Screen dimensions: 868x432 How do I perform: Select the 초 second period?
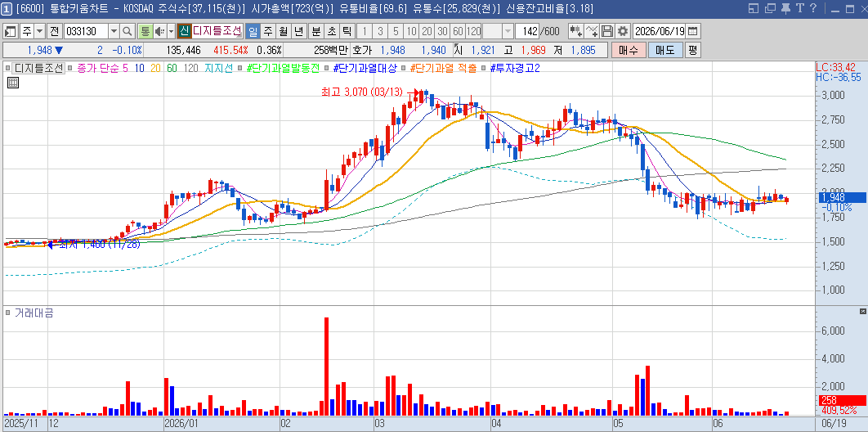pyautogui.click(x=332, y=31)
